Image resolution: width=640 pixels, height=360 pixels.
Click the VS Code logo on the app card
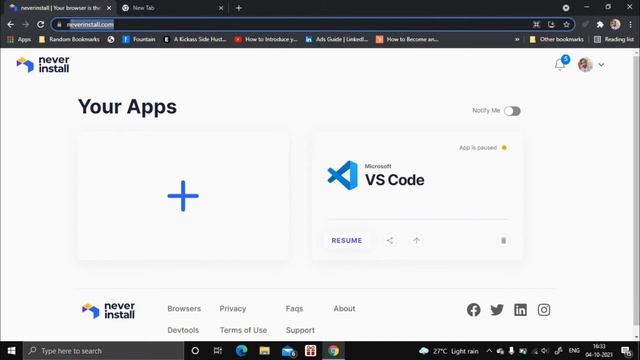click(342, 176)
